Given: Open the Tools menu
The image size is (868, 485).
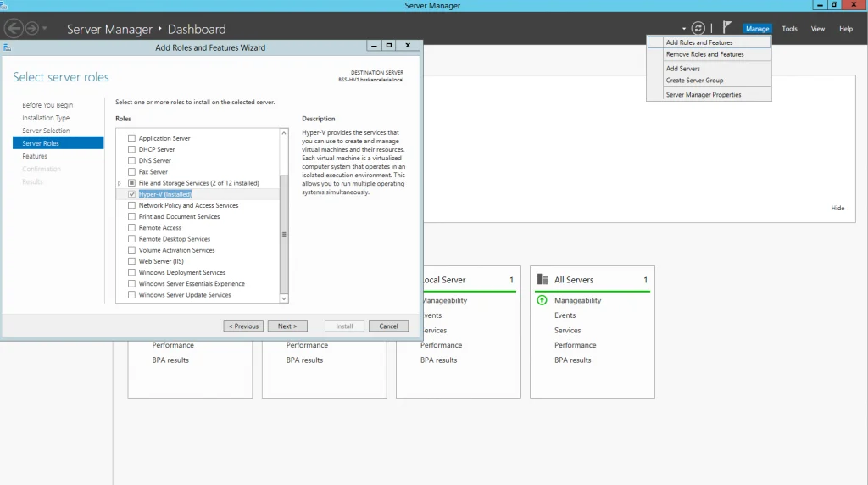Looking at the screenshot, I should click(789, 29).
